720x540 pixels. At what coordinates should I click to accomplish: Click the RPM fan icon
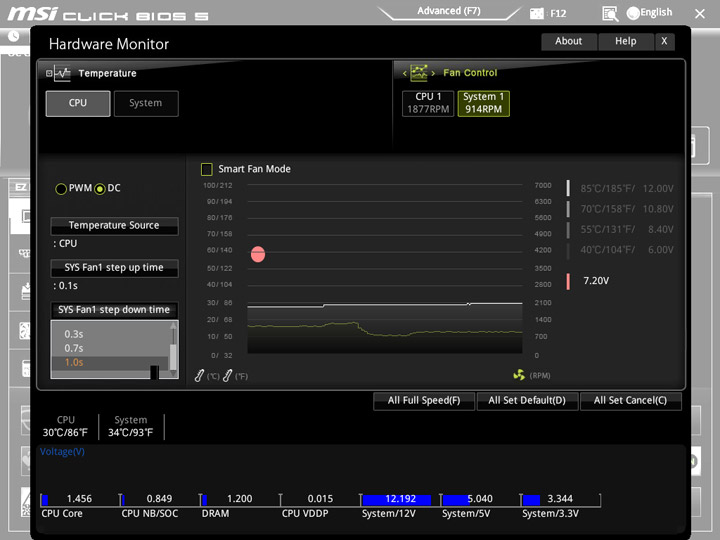click(519, 375)
